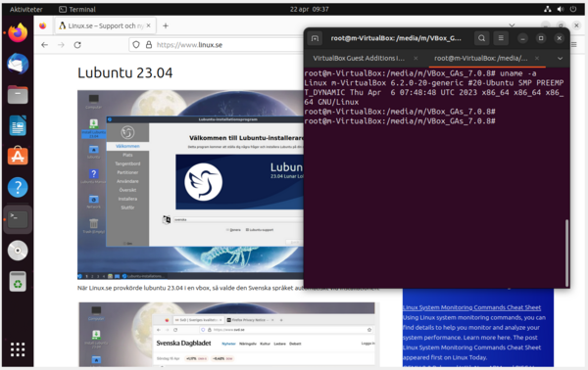Open the Files manager dock icon
Viewport: 588px width, 370px height.
tap(18, 94)
